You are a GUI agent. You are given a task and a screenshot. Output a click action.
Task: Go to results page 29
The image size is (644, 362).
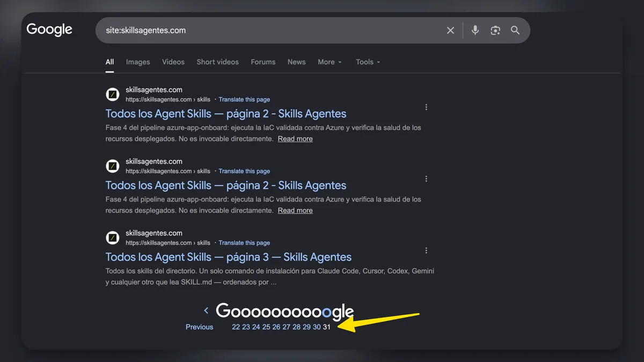tap(306, 327)
